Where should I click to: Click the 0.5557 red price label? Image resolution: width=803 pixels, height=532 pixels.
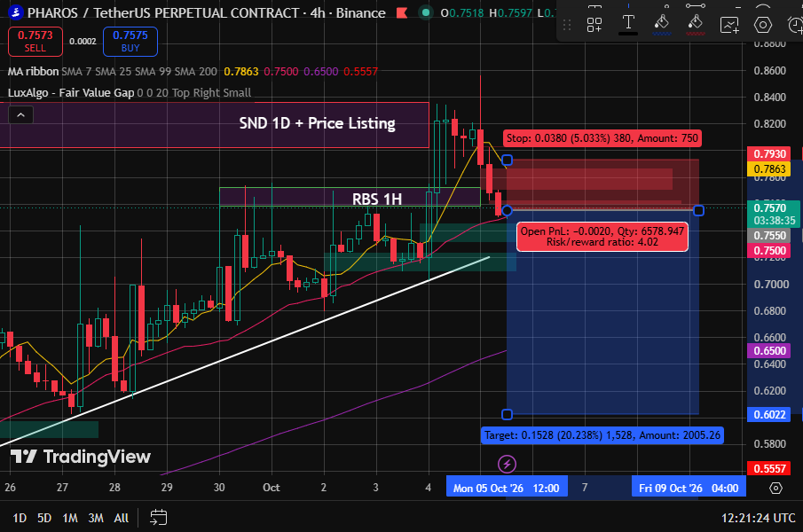click(x=769, y=468)
